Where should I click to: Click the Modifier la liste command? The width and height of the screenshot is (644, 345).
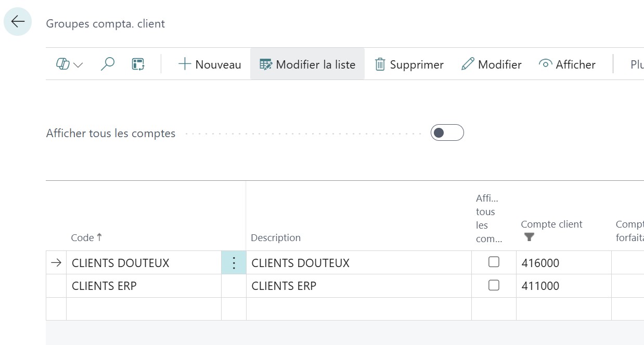click(x=307, y=63)
